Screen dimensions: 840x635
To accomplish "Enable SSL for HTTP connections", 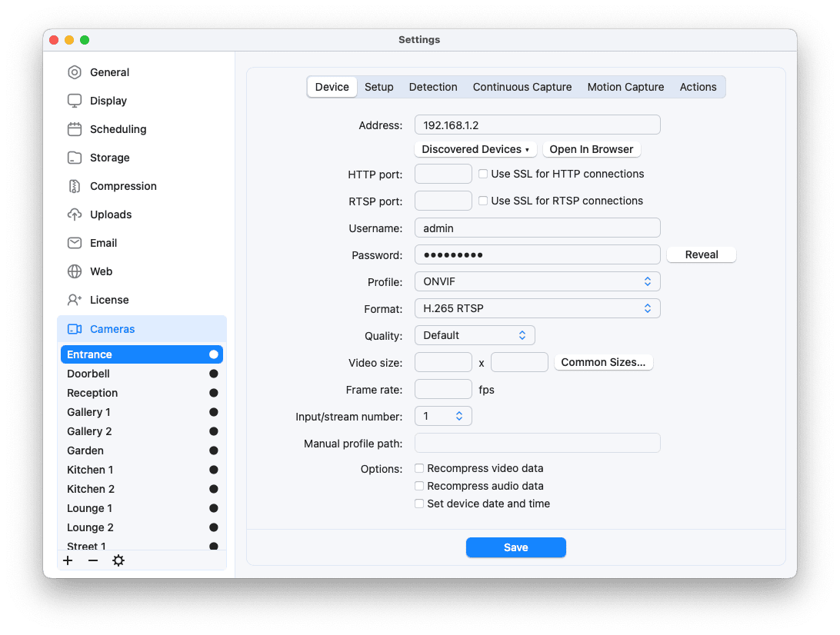I will click(x=483, y=174).
